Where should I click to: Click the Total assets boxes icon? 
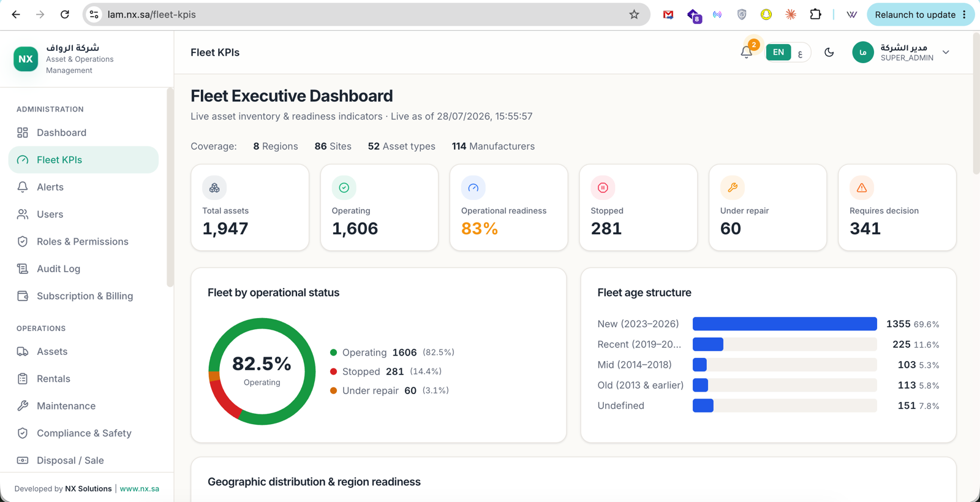point(214,188)
